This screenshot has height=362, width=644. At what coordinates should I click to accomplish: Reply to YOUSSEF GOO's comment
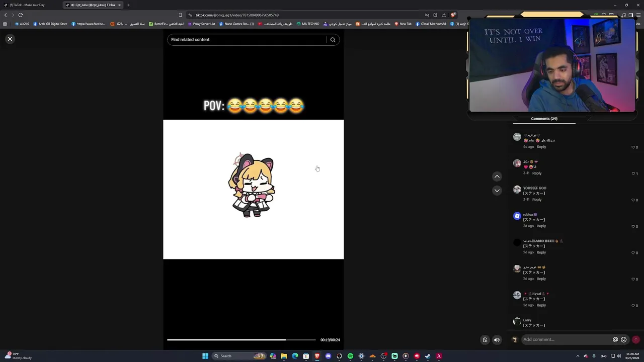pos(537,200)
